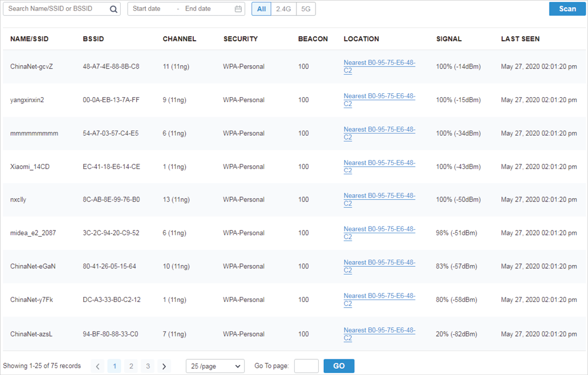This screenshot has height=375, width=588.
Task: Click the Scan button
Action: click(x=567, y=9)
